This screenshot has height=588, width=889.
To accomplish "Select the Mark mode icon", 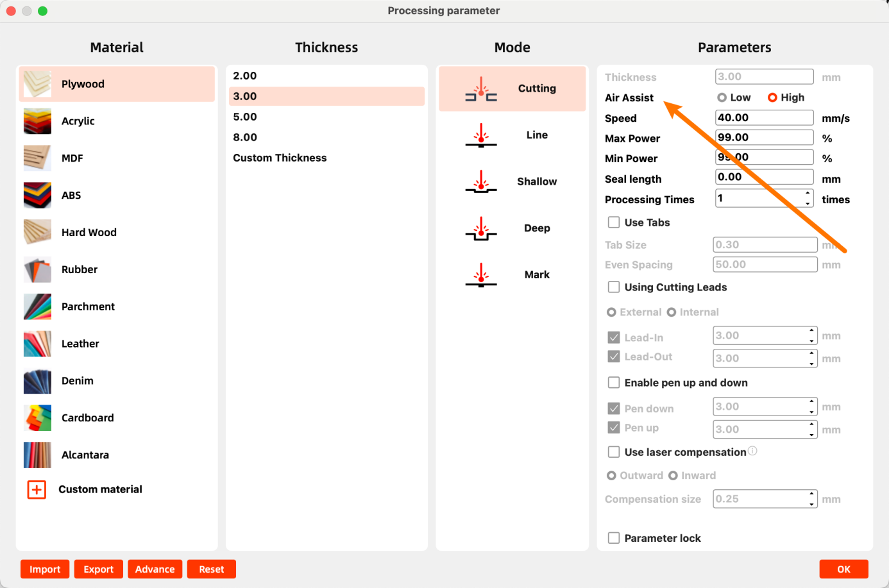I will click(x=480, y=275).
